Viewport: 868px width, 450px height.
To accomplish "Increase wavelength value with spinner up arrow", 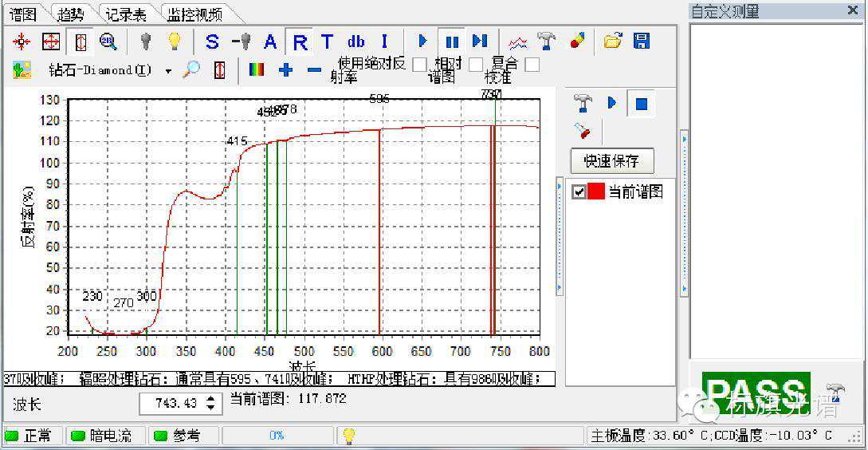I will click(x=210, y=399).
